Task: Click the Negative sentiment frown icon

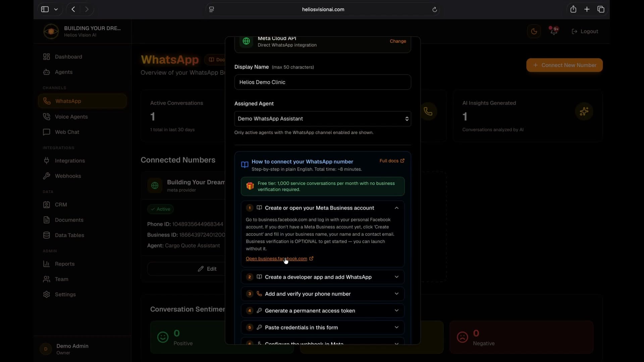Action: click(462, 337)
